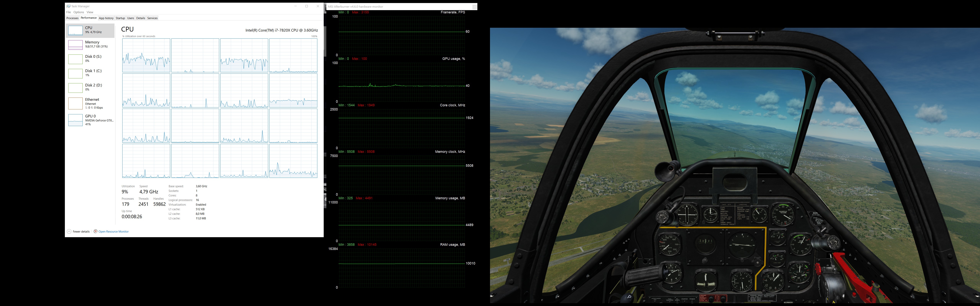Click the 4,79 GHz Speed value
The width and height of the screenshot is (980, 306).
tap(148, 192)
